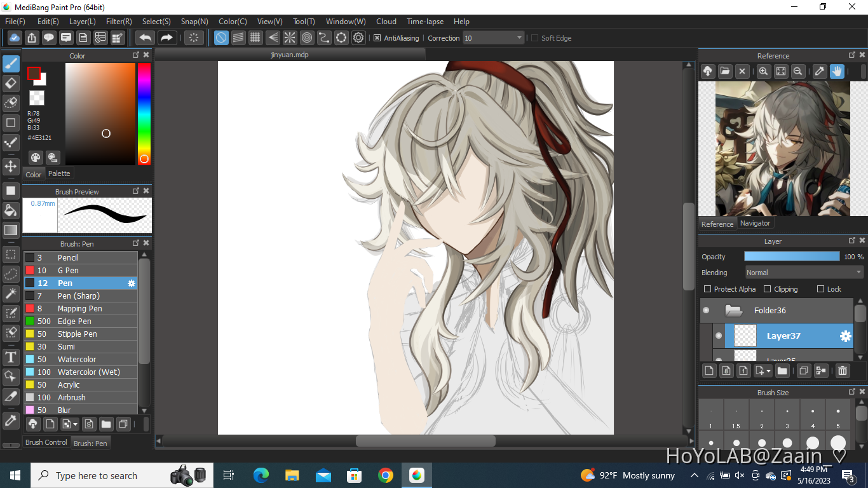Expand the Correction value dropdown
This screenshot has width=868, height=488.
[x=519, y=38]
